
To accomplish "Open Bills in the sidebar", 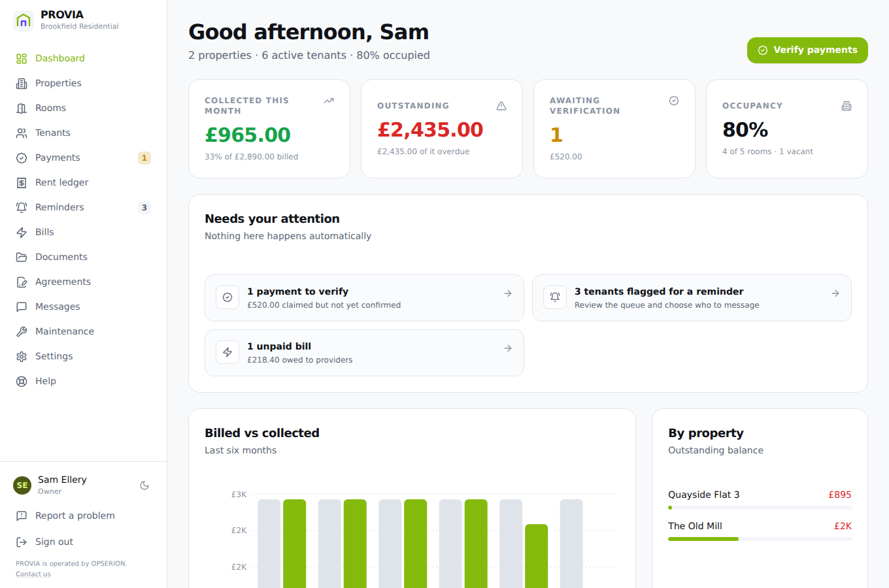I will (84, 233).
